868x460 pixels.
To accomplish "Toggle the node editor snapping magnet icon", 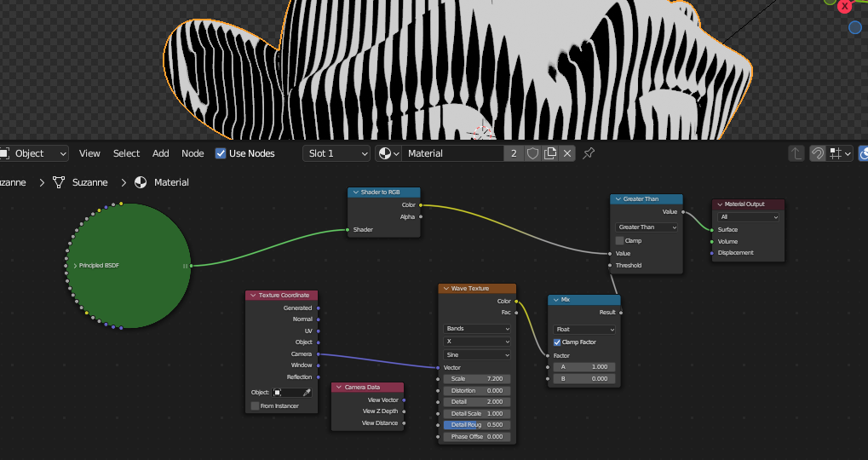I will coord(818,153).
